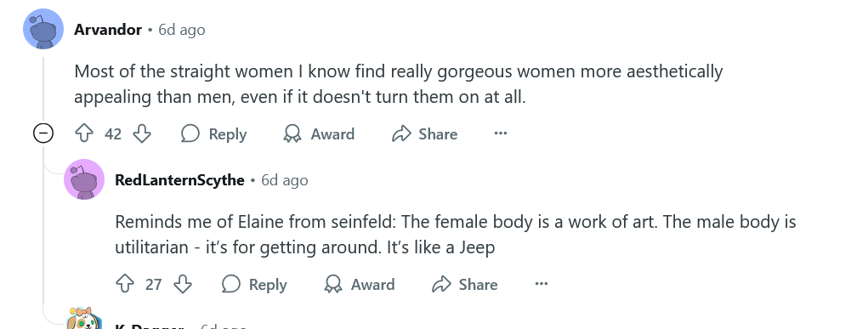Click Arvandor's blue avatar

tap(43, 29)
